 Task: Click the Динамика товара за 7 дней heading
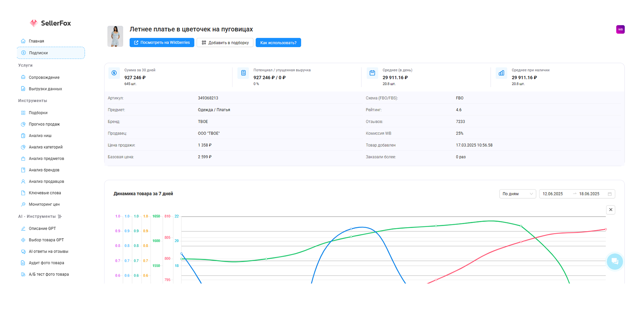pyautogui.click(x=143, y=193)
